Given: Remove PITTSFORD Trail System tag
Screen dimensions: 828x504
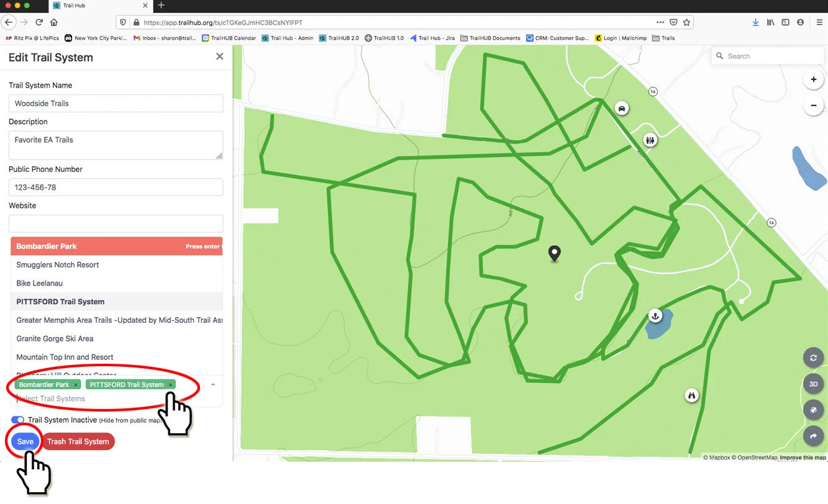Looking at the screenshot, I should coord(171,385).
